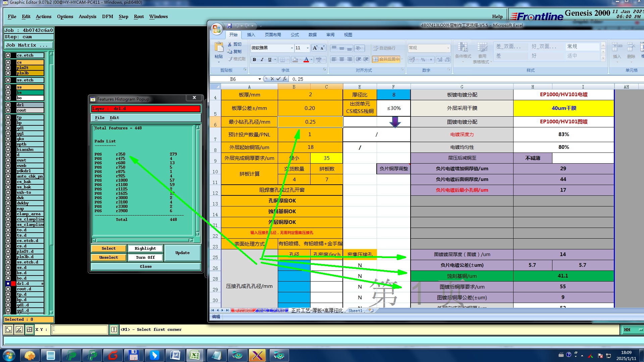Click the red font color icon
The image size is (644, 362).
306,60
